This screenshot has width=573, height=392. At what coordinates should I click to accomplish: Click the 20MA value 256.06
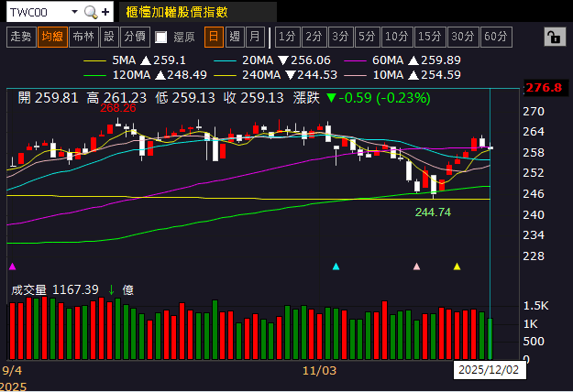pyautogui.click(x=310, y=60)
